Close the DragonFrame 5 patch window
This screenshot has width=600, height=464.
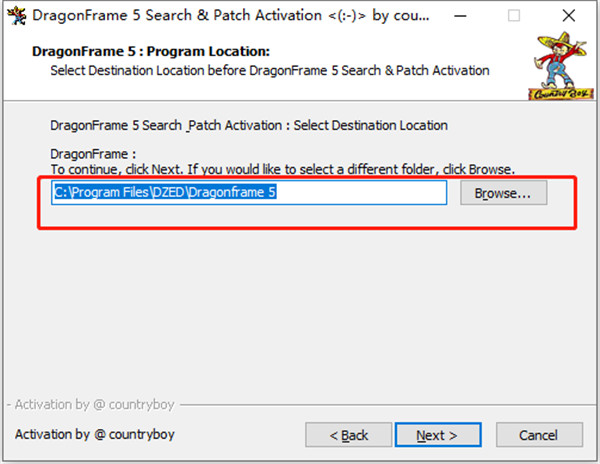[x=569, y=16]
